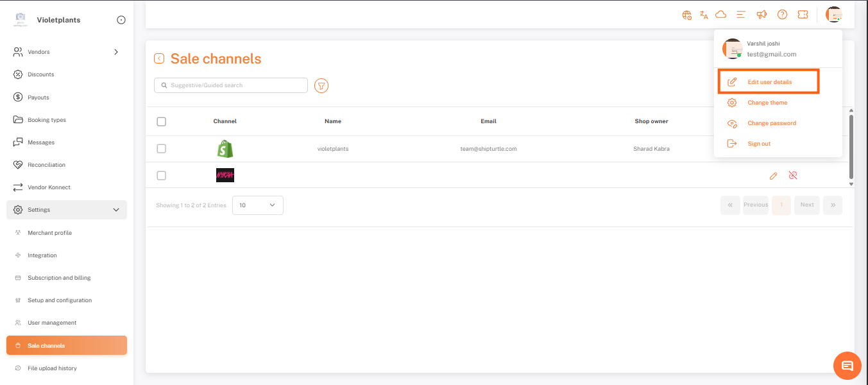The image size is (868, 385).
Task: Click the pencil edit icon in Nykaa row
Action: (774, 175)
